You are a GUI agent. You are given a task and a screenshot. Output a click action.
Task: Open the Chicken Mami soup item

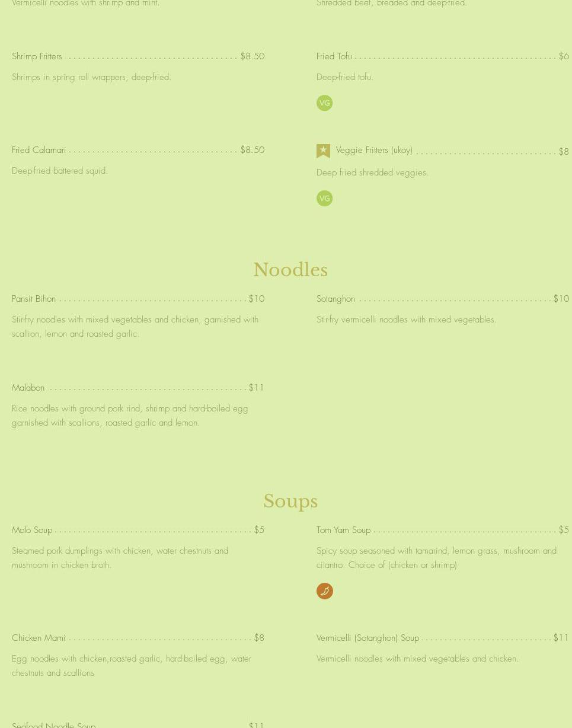[x=39, y=638]
